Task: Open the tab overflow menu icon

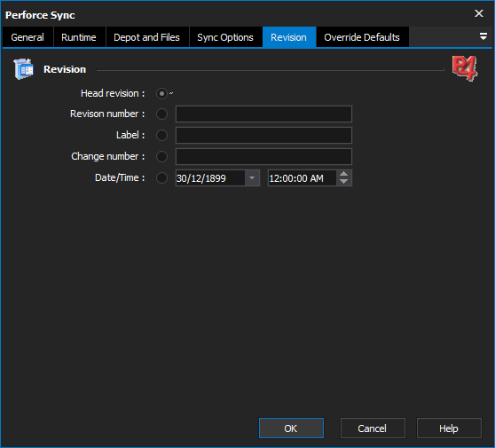Action: coord(483,36)
